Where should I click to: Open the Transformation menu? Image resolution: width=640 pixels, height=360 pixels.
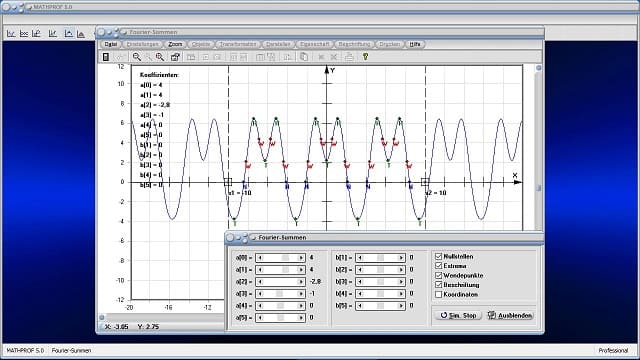pyautogui.click(x=238, y=44)
